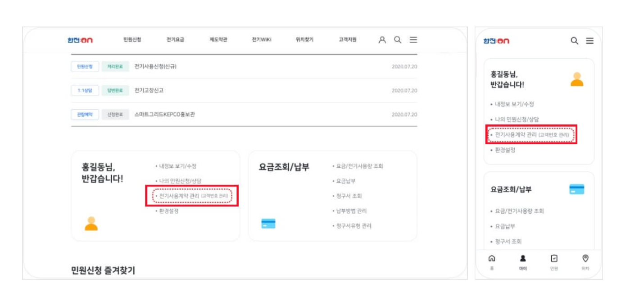Open the hamburger menu on desktop header

coord(413,40)
